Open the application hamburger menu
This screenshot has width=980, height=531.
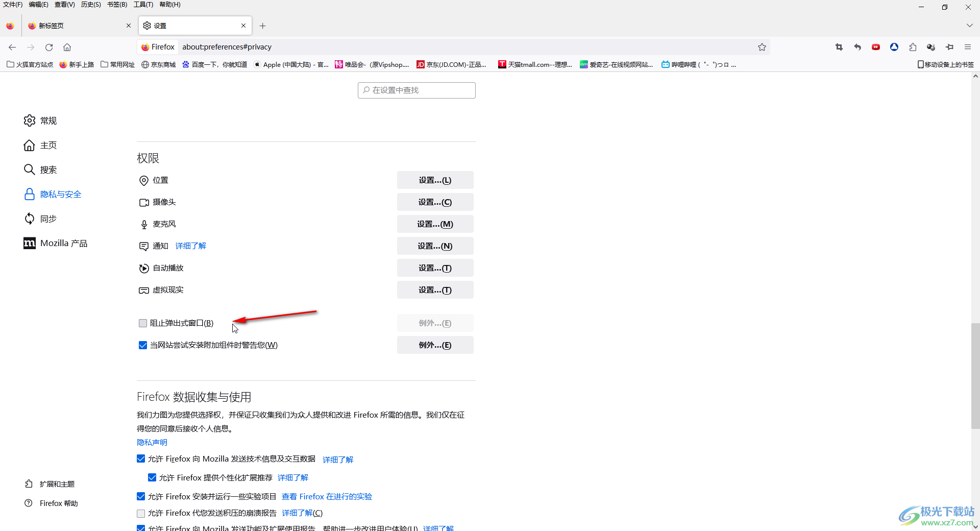click(968, 47)
